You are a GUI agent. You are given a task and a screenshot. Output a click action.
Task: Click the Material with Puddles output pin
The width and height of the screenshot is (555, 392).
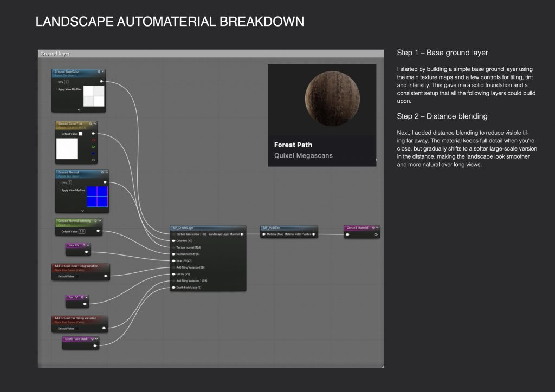(314, 234)
